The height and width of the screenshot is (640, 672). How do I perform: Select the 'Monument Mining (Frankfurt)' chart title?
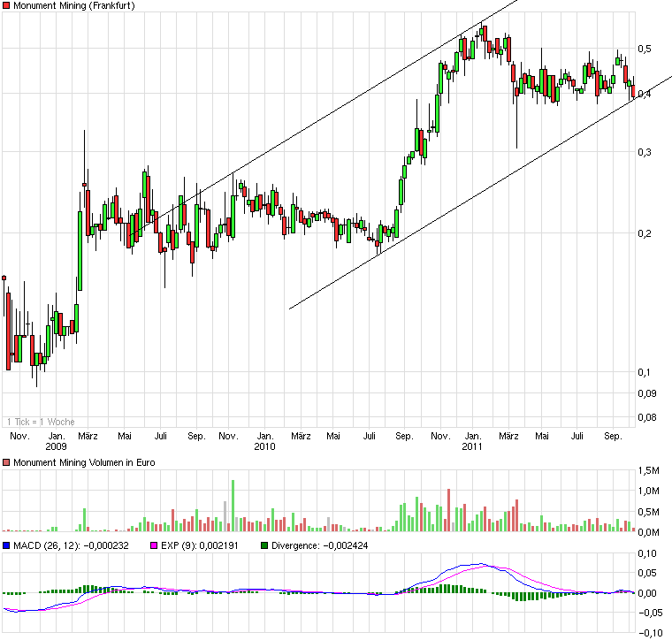tap(74, 5)
